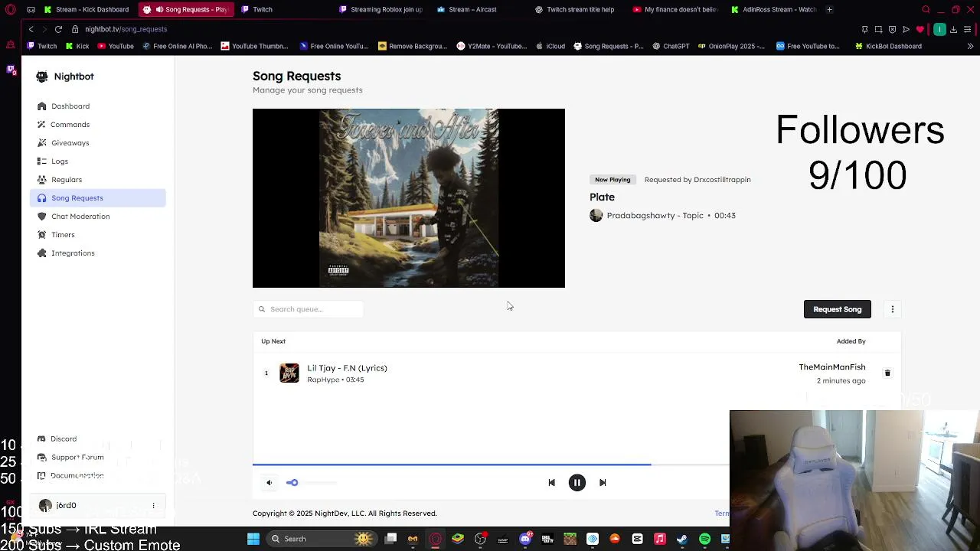980x551 pixels.
Task: Open OBS Studio from the taskbar
Action: [480, 539]
